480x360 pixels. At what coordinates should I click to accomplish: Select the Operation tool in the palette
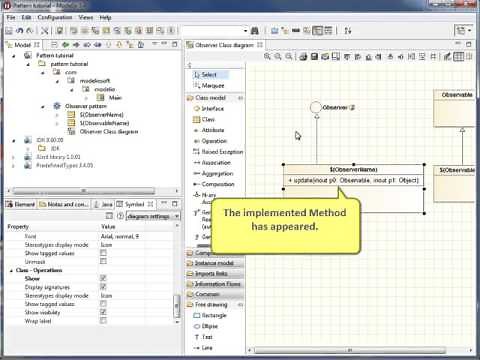pyautogui.click(x=210, y=141)
